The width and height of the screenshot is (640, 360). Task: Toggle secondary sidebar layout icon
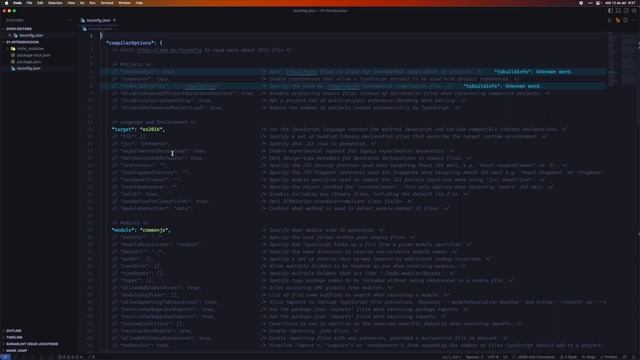626,11
